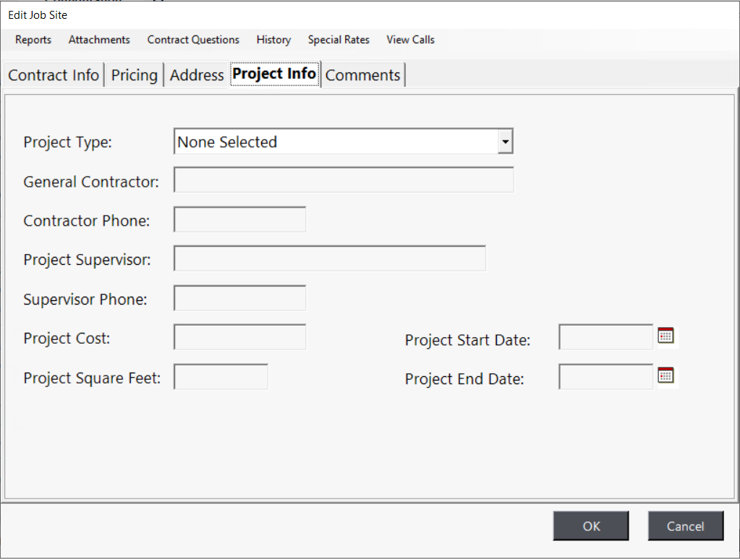The width and height of the screenshot is (740, 560).
Task: Open the Reports menu
Action: (33, 40)
